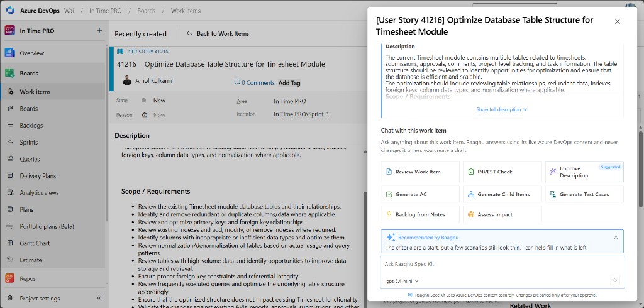Click the Azure DevOps logo icon

tap(10, 10)
